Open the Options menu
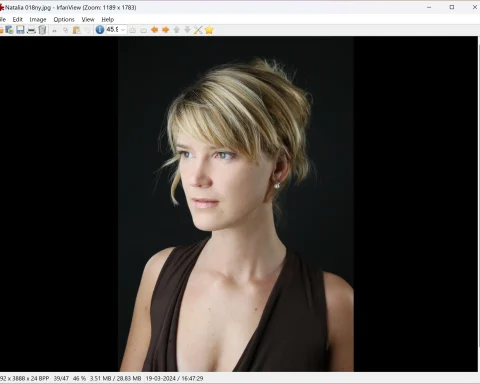This screenshot has height=384, width=480. click(x=64, y=19)
